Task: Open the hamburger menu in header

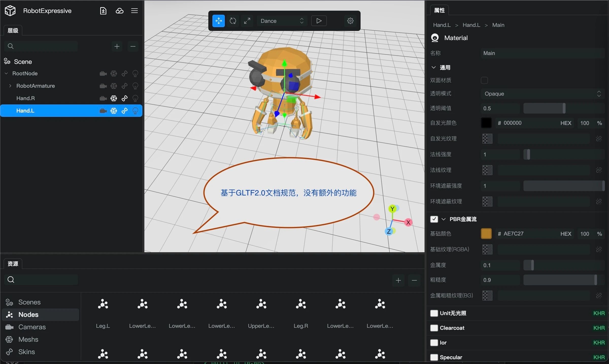Action: (134, 11)
